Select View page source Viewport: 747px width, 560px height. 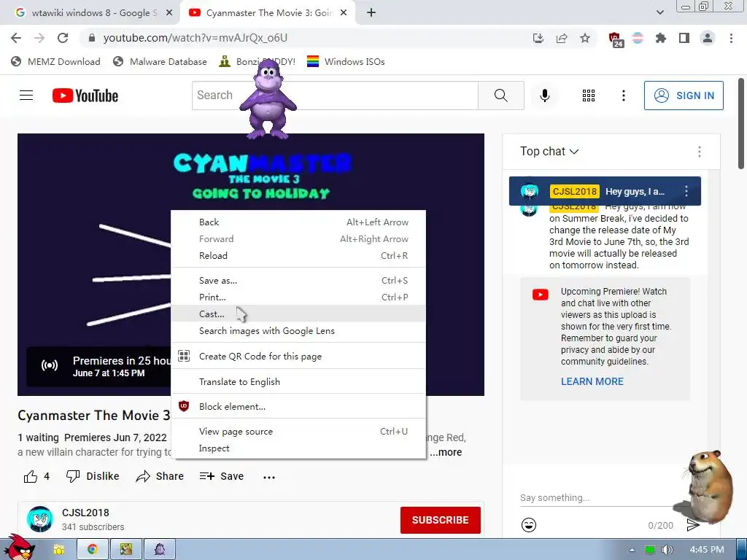pos(298,432)
